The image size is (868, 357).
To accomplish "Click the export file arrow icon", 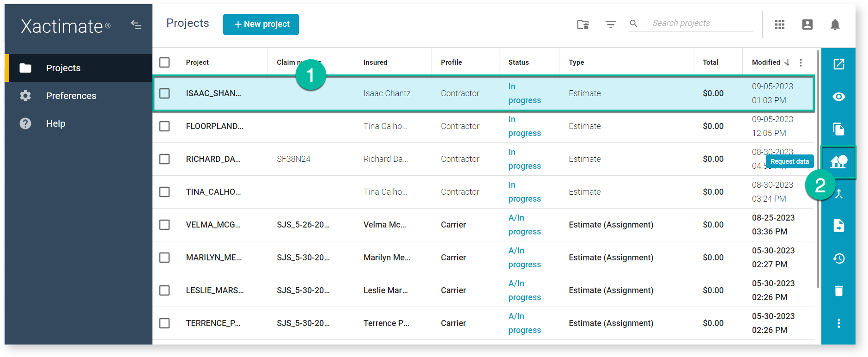I will click(838, 226).
